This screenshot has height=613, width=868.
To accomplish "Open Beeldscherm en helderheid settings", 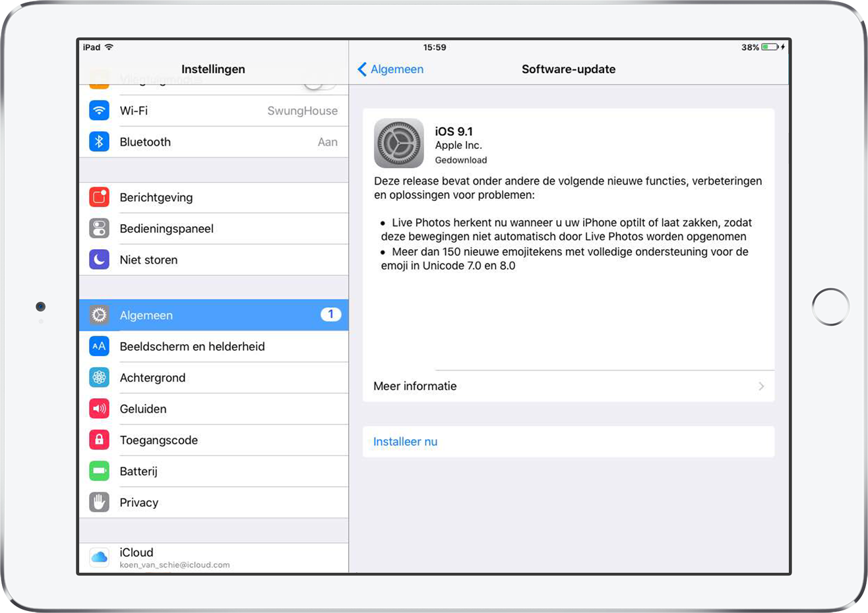I will click(214, 346).
